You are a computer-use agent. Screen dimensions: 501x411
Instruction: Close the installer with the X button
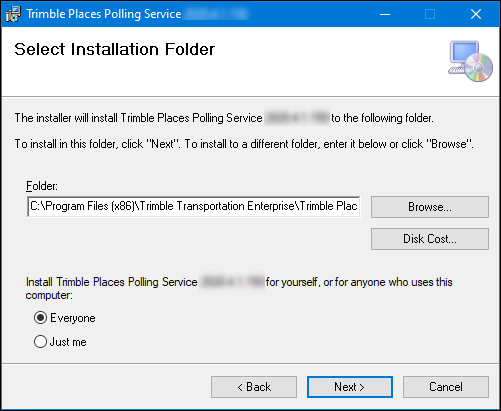(x=476, y=14)
